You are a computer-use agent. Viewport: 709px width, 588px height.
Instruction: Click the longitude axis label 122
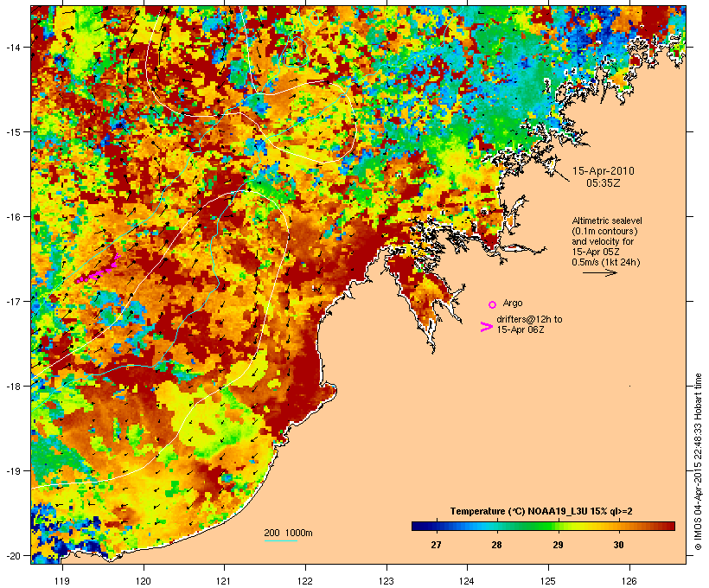305,581
